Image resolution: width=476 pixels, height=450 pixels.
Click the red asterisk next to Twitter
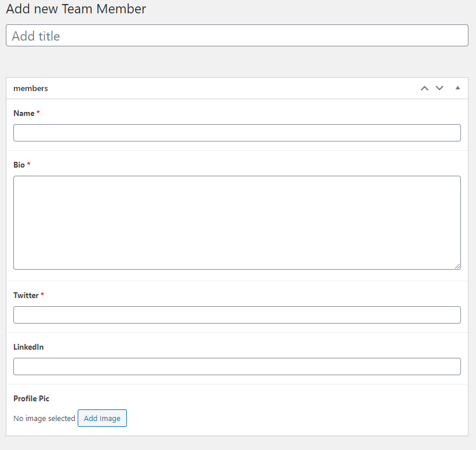tap(43, 295)
